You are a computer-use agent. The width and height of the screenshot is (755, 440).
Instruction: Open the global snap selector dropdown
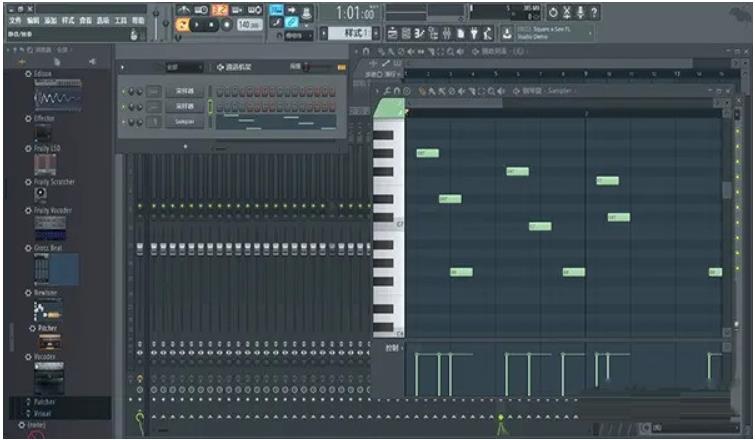299,35
